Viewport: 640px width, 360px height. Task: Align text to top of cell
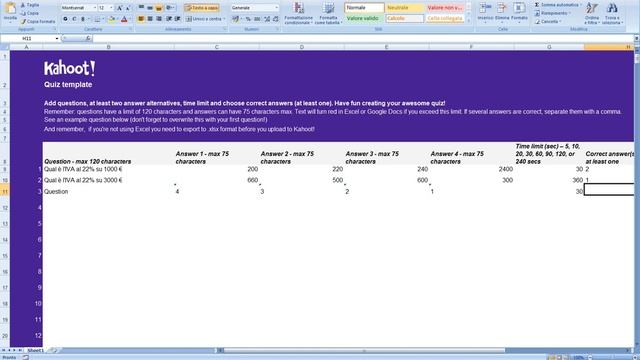coord(141,8)
